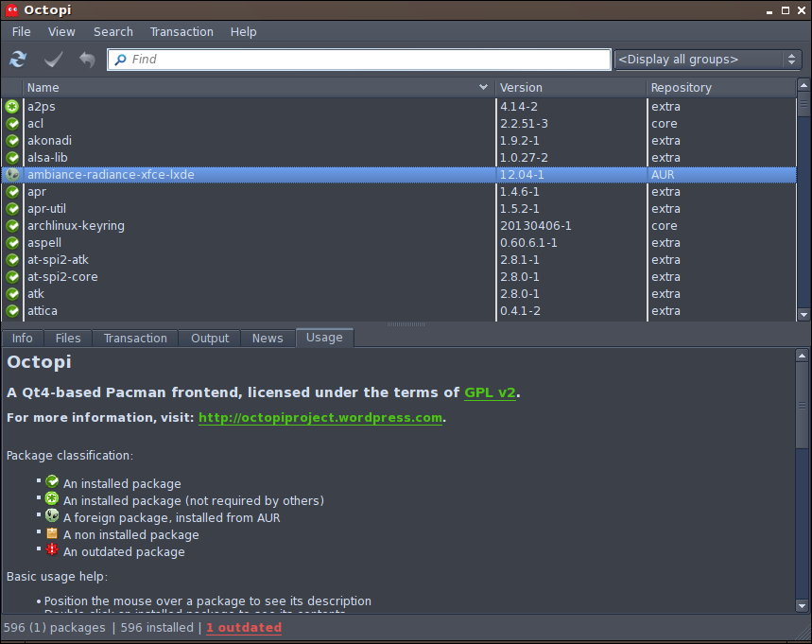Open the View menu
812x644 pixels.
pos(61,31)
